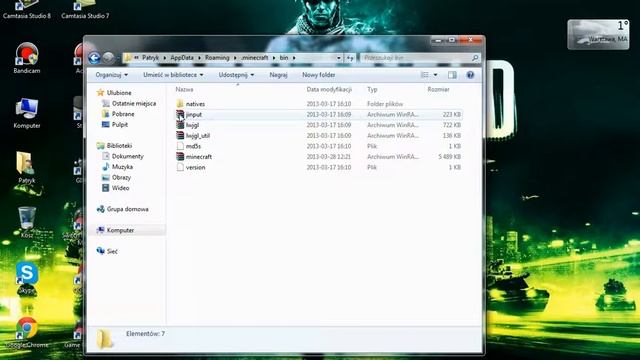Open Obrazy library in sidebar

121,178
